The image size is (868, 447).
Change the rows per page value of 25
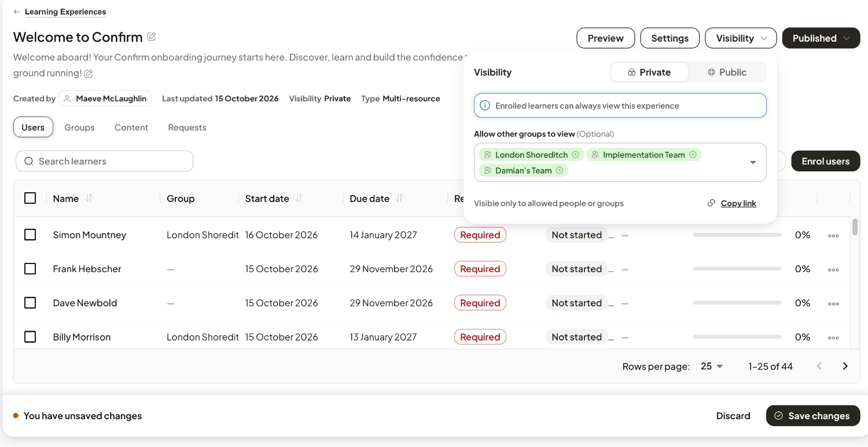coord(712,366)
